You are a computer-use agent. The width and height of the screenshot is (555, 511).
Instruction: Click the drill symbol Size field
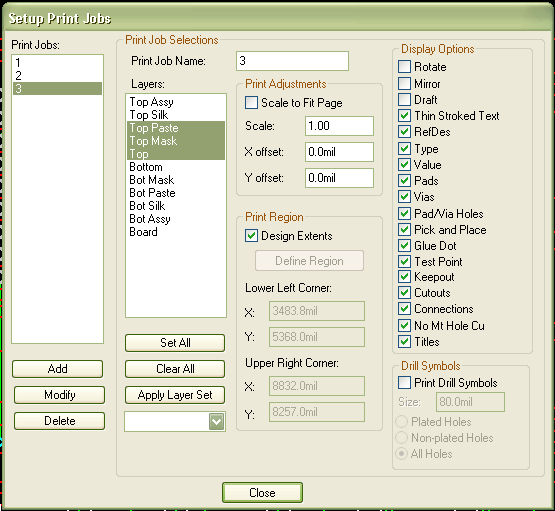[x=470, y=402]
